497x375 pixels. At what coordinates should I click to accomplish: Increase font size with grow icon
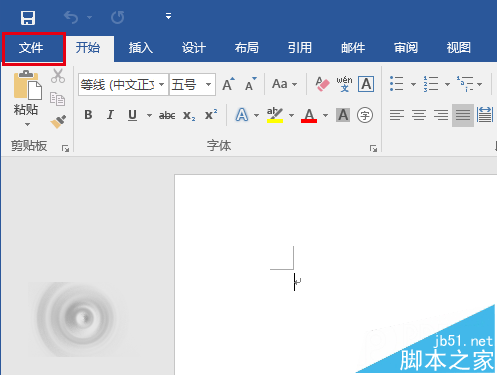[228, 84]
